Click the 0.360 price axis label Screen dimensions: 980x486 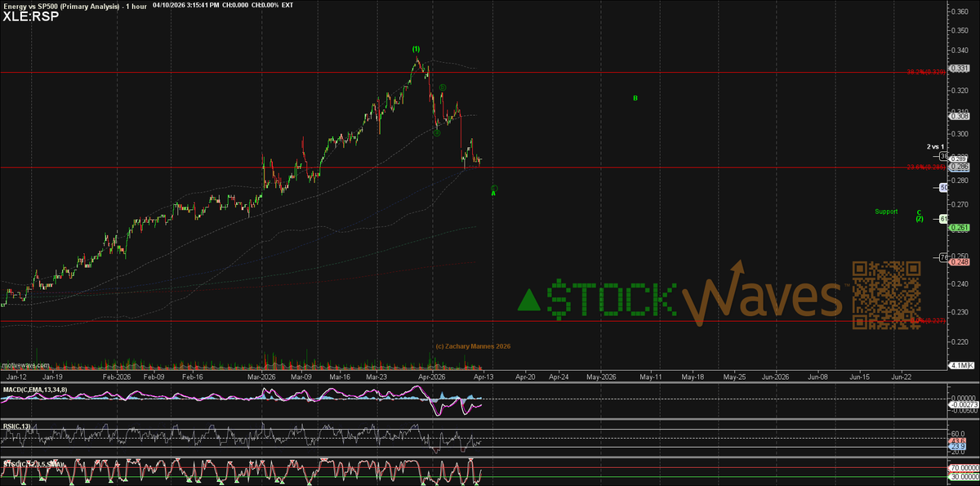click(960, 11)
